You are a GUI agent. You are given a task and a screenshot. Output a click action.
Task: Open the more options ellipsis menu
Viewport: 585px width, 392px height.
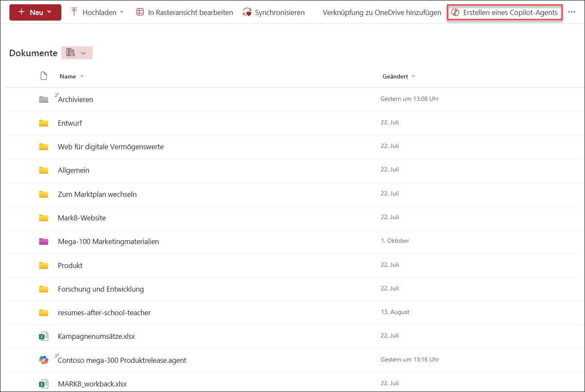click(571, 12)
